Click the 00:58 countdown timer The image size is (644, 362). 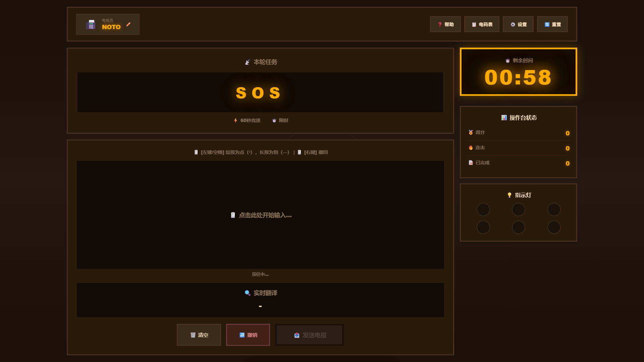pyautogui.click(x=518, y=77)
